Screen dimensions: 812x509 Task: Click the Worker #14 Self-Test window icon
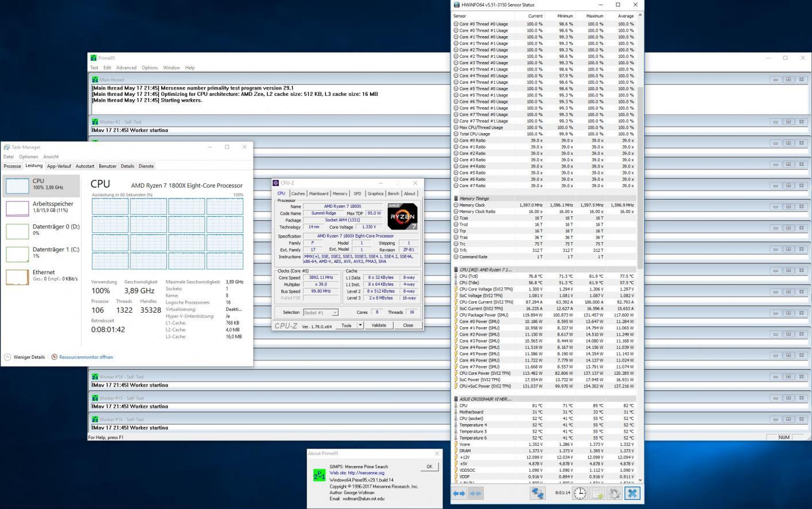pos(95,377)
